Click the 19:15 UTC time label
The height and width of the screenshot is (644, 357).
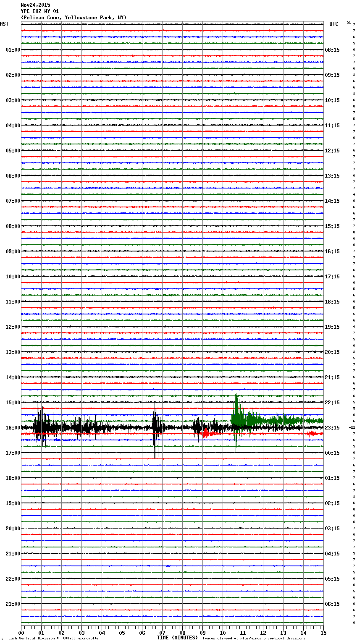(x=332, y=327)
